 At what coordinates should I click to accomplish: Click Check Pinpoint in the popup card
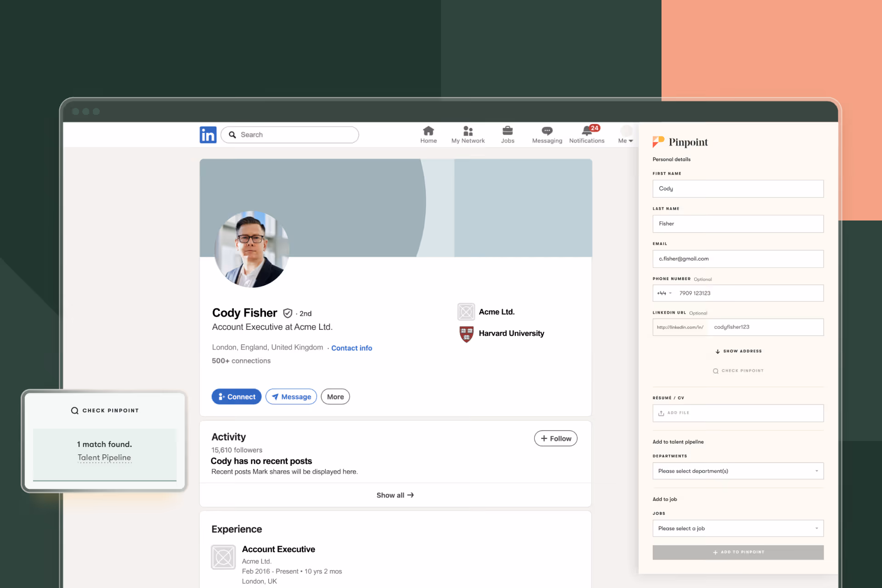click(x=105, y=411)
